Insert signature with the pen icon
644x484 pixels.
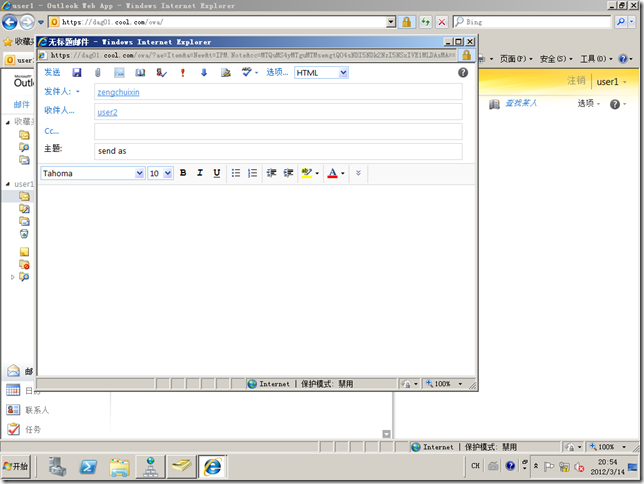pos(225,73)
